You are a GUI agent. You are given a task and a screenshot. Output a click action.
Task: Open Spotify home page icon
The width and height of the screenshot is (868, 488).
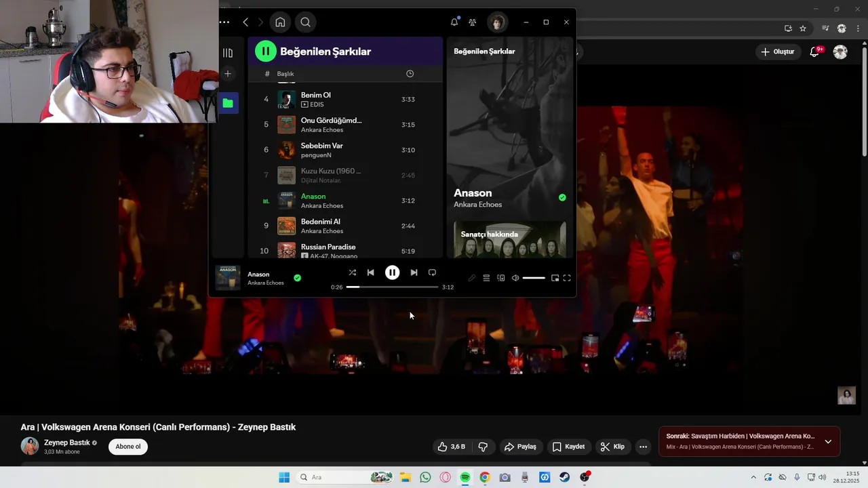[280, 22]
